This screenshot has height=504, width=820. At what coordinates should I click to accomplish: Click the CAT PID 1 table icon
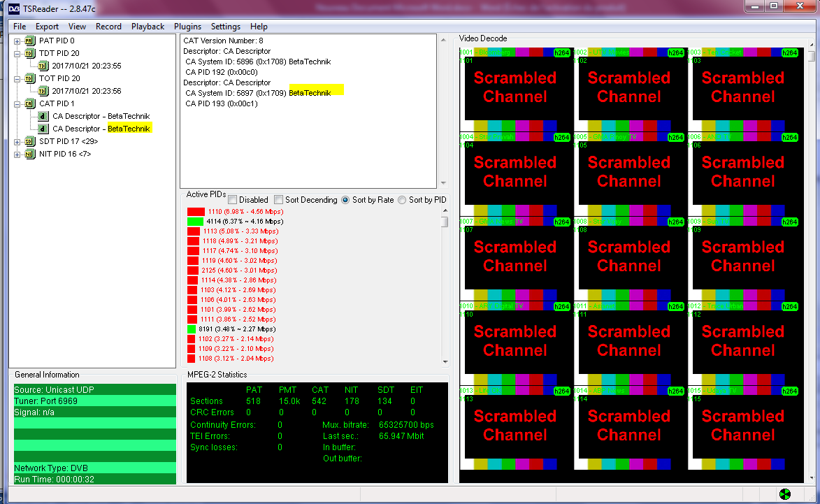(x=29, y=104)
